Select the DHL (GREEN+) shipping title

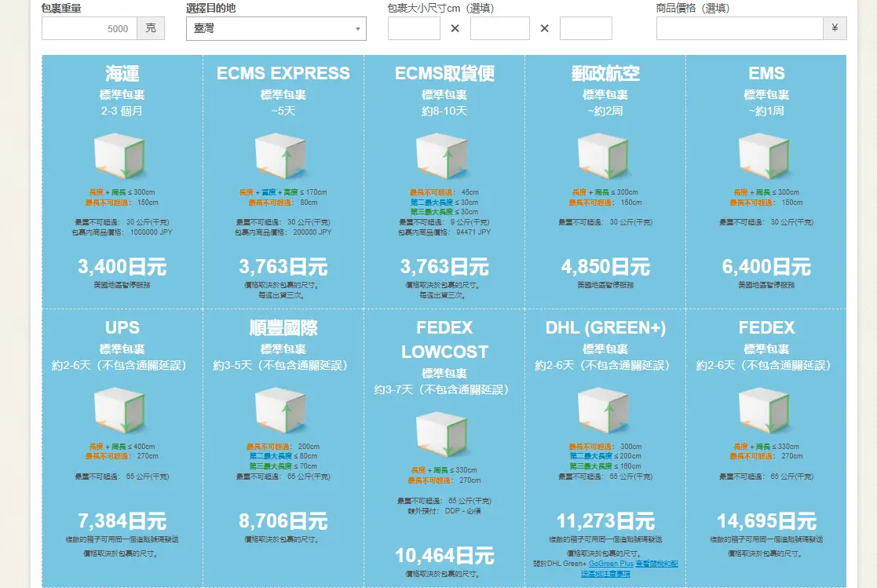[605, 327]
